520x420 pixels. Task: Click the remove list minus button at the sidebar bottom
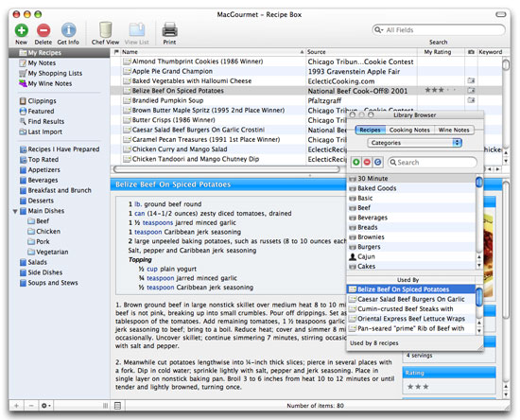[31, 406]
